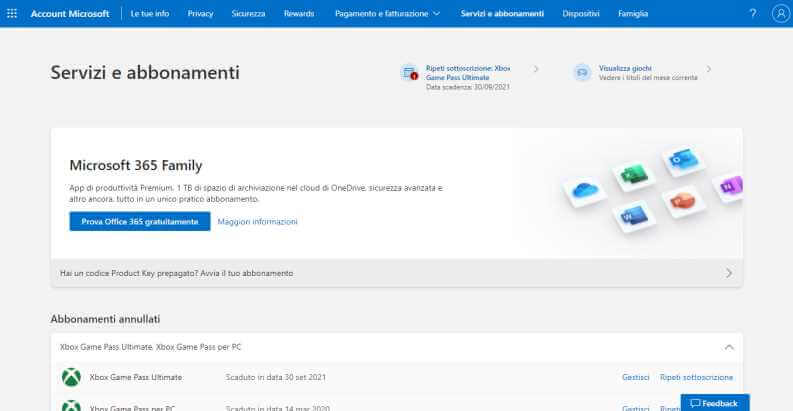Click the Outlook app icon
This screenshot has width=793, height=411.
(x=683, y=161)
